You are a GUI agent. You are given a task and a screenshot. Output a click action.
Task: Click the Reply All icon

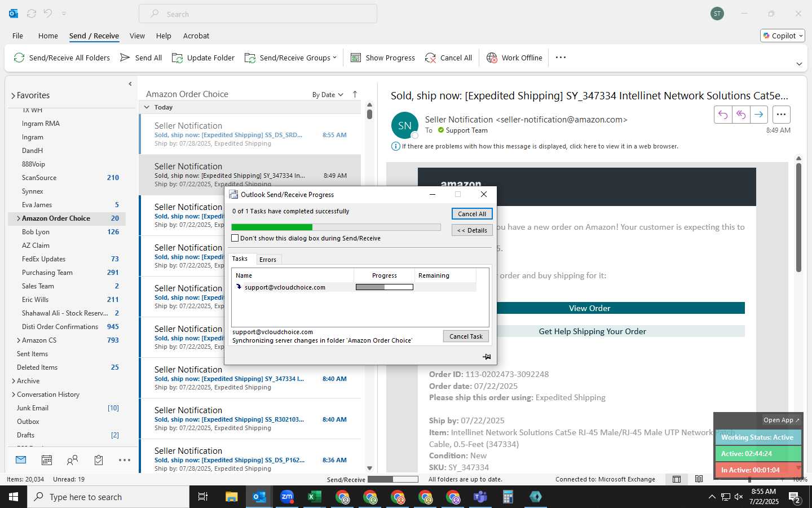(x=741, y=115)
